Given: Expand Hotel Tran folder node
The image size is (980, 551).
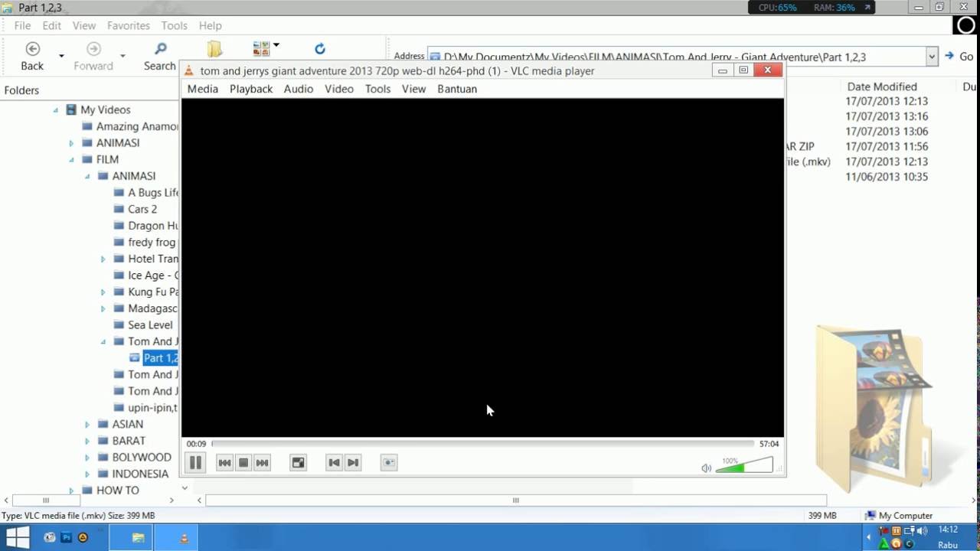Looking at the screenshot, I should 103,259.
